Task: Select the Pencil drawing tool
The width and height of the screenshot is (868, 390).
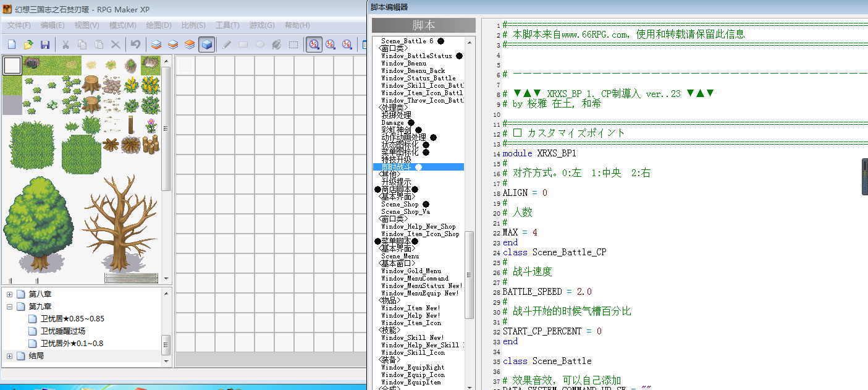Action: (227, 45)
